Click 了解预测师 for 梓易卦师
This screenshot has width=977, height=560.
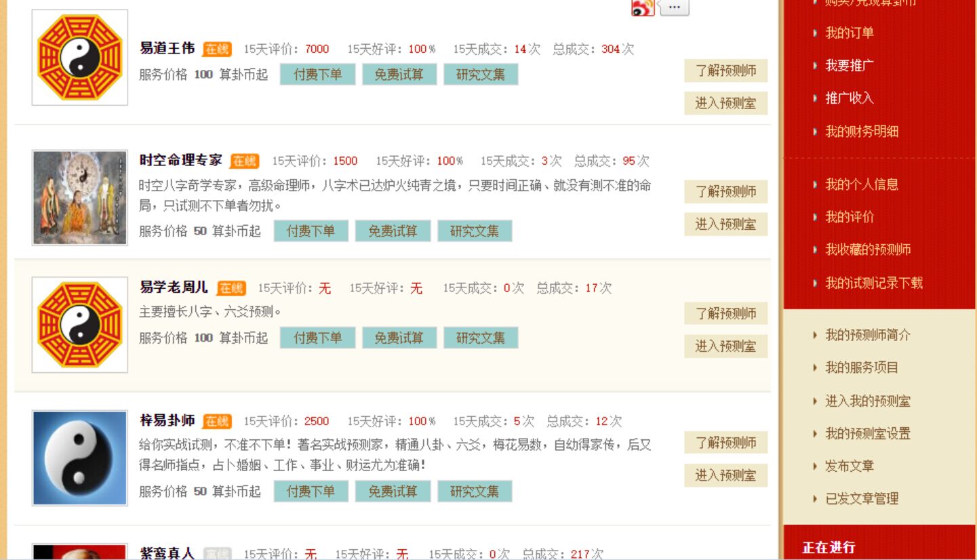[x=725, y=443]
